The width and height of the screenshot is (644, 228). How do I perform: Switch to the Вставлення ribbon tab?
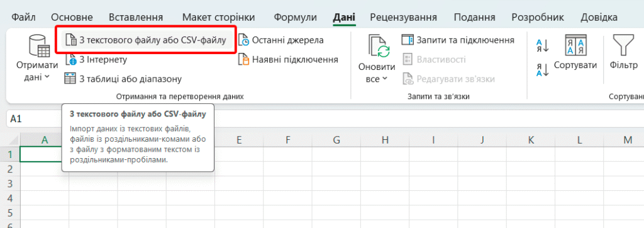click(136, 17)
